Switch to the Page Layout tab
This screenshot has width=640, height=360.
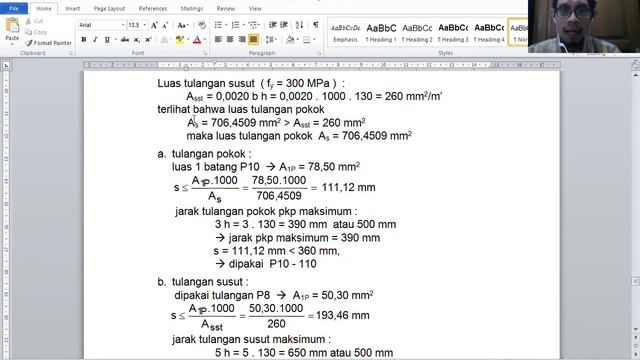pos(109,8)
